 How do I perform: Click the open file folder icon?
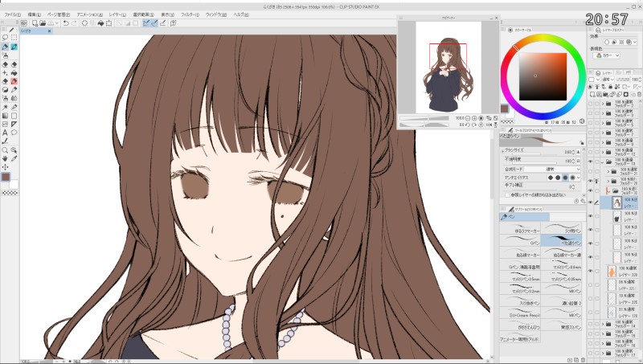43,23
